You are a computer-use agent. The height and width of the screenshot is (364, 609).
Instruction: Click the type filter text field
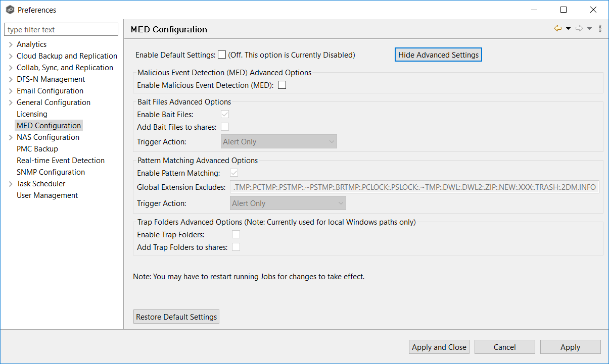[61, 30]
